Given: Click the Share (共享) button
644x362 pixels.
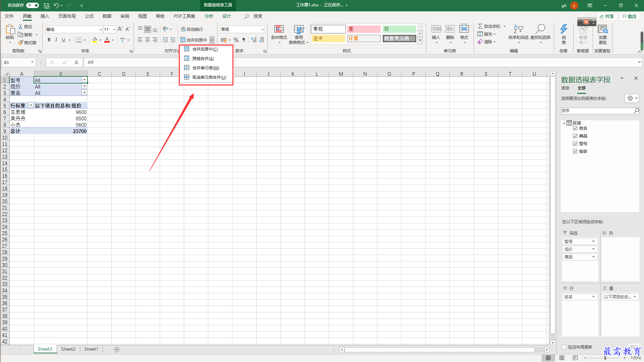Looking at the screenshot, I should click(607, 16).
